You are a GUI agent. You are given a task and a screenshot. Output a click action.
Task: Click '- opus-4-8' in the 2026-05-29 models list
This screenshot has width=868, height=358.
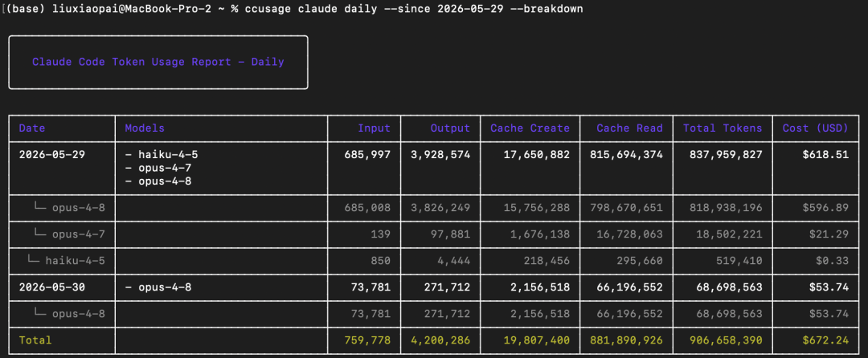(158, 181)
